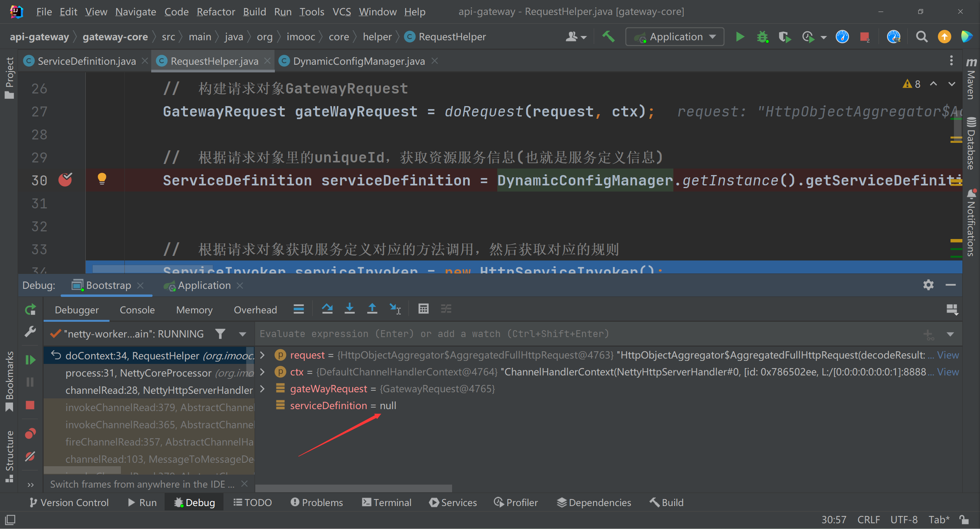
Task: Expand more debug side tools chevrons
Action: pos(30,485)
